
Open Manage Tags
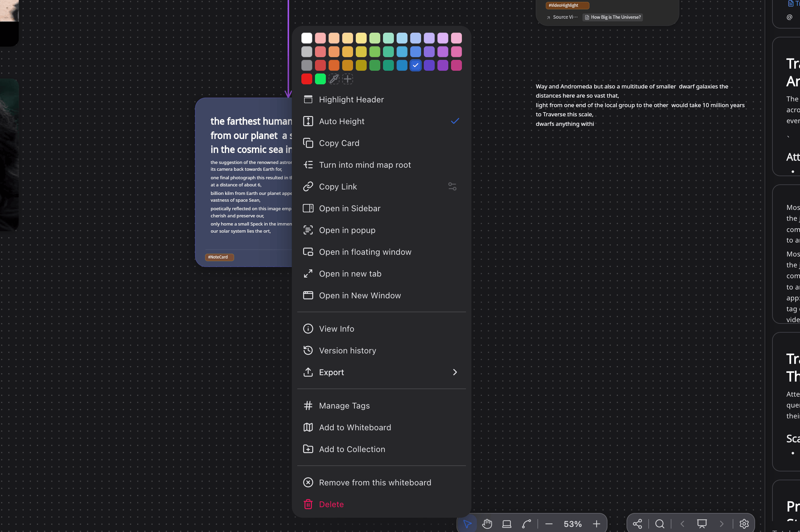coord(382,405)
